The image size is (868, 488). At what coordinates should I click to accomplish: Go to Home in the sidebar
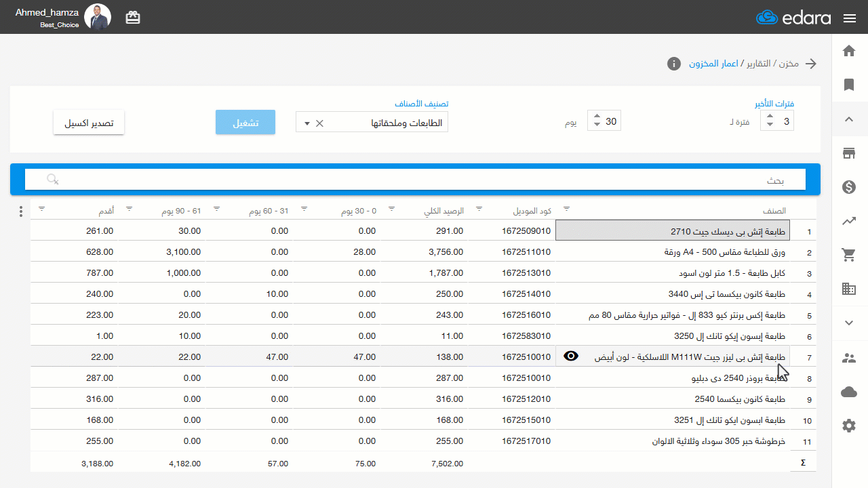pos(848,51)
